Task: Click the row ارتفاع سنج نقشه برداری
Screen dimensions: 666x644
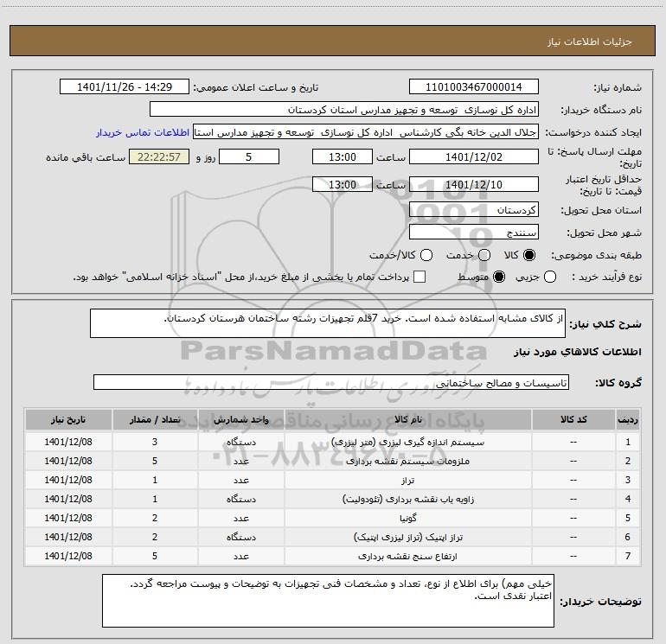Action: coord(333,556)
